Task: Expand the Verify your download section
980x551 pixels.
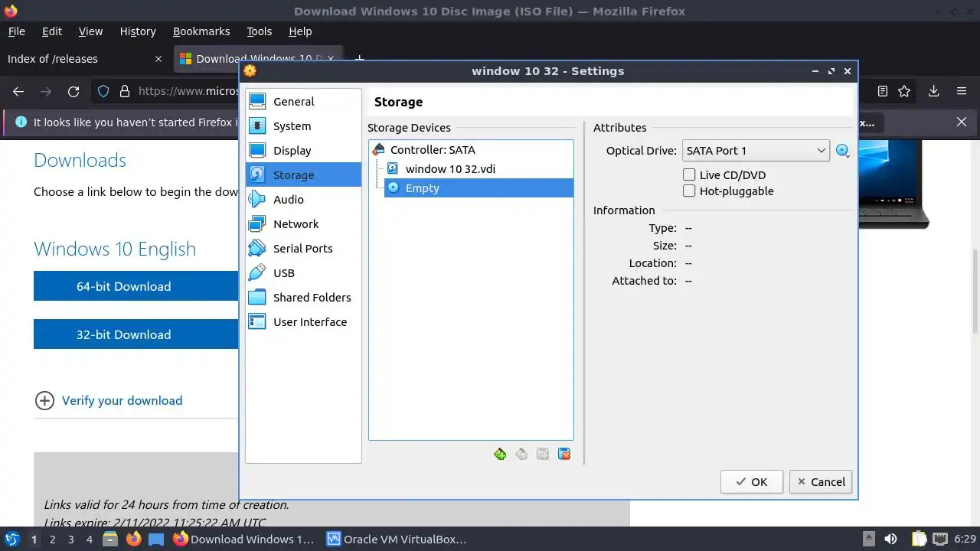Action: (x=109, y=400)
